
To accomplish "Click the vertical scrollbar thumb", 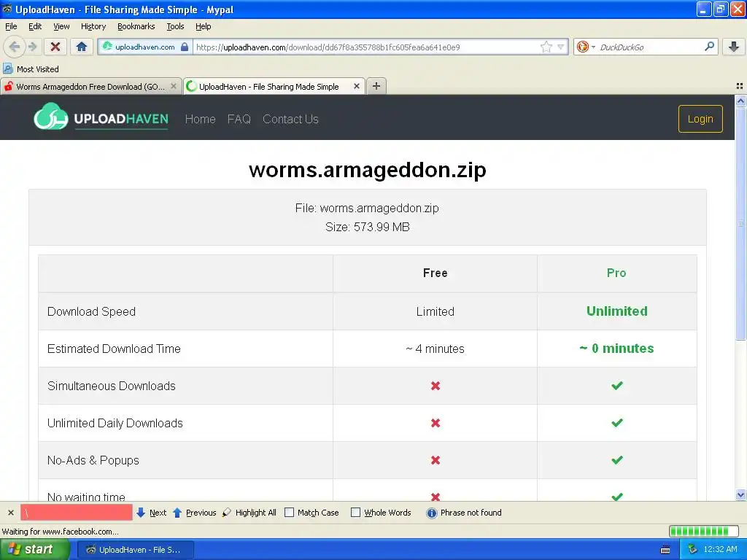I will click(740, 223).
